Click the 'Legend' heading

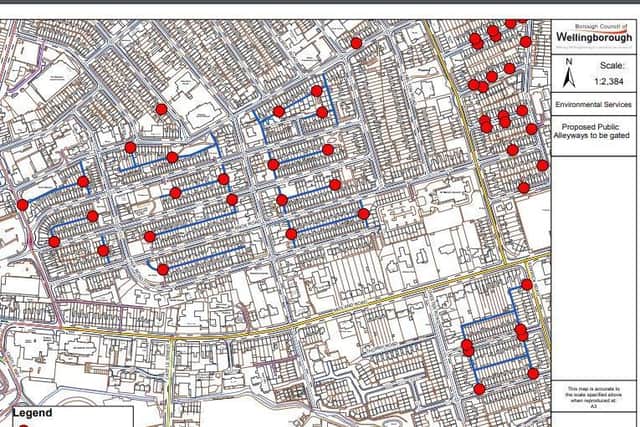32,413
